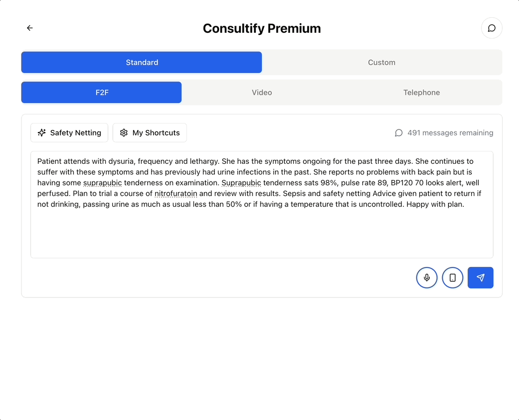Click the '491 messages remaining' label

(x=450, y=133)
